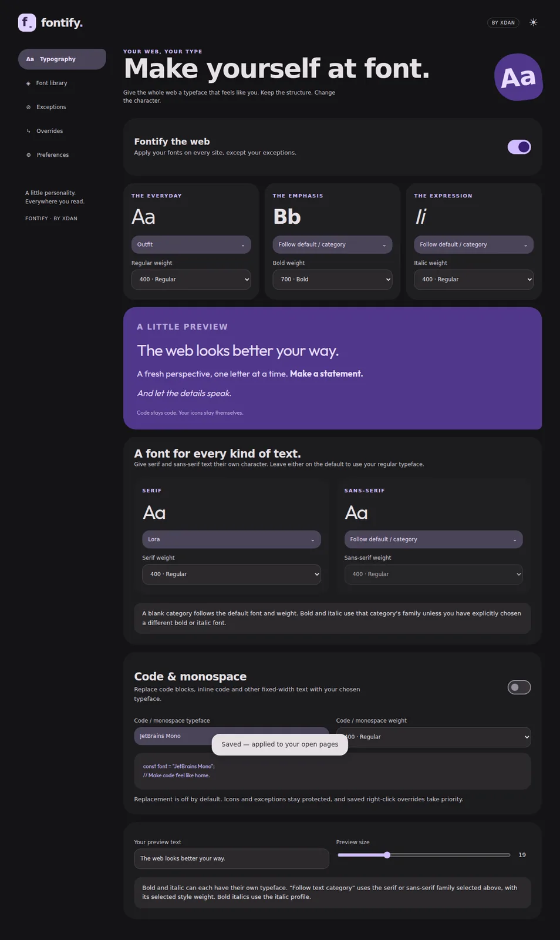Click the purple Aa hero badge
Screen dimensions: 560x940
518,77
